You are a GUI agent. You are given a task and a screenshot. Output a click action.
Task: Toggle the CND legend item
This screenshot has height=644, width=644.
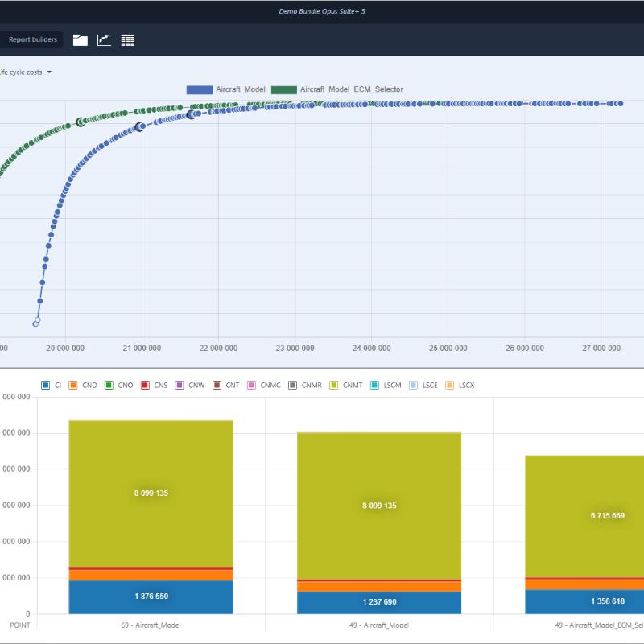click(83, 386)
